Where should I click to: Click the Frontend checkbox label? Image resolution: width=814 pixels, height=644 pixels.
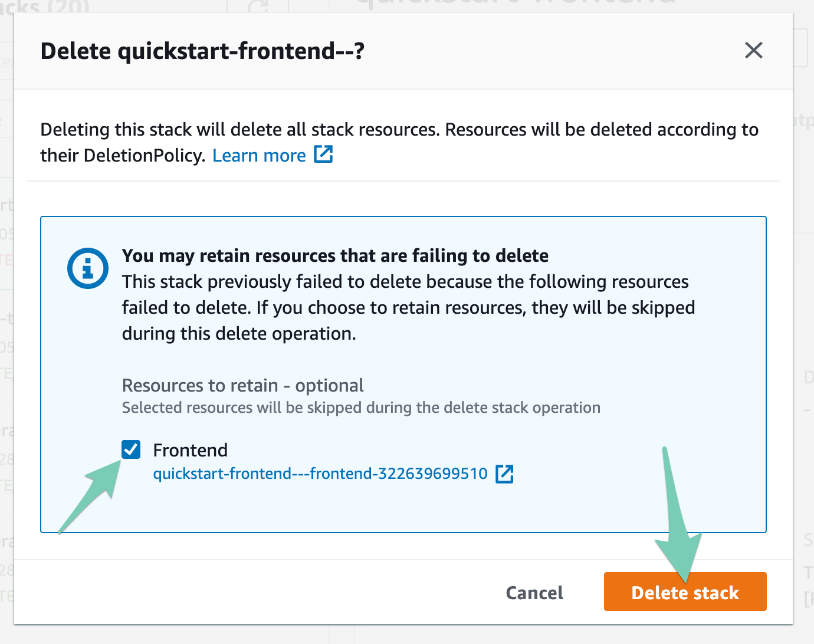pos(190,450)
